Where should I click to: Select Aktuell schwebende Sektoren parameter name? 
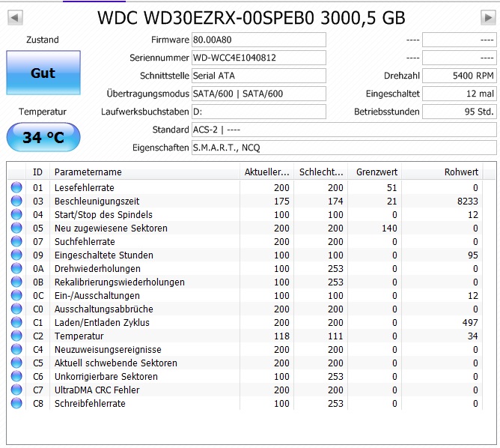click(x=116, y=363)
